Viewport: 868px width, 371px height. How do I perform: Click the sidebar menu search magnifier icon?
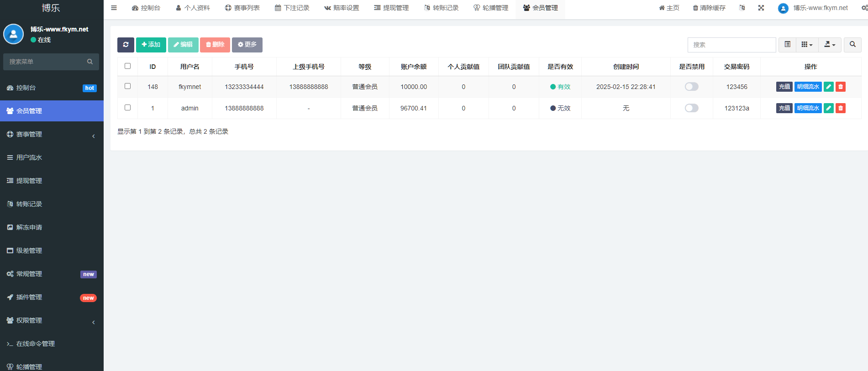pos(90,62)
